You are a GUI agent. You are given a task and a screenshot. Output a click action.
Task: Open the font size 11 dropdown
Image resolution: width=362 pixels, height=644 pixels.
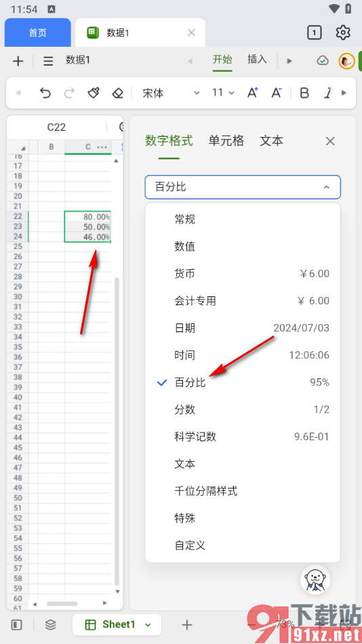tap(223, 93)
